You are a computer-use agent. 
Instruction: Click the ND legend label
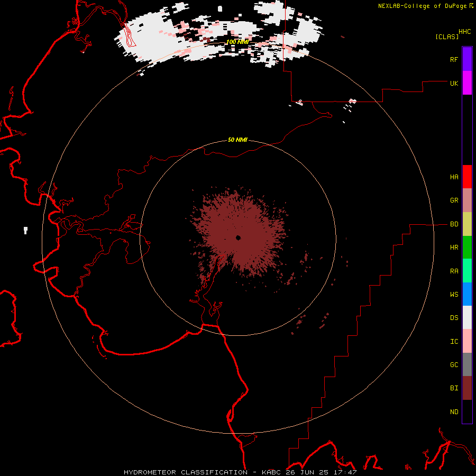coord(454,412)
